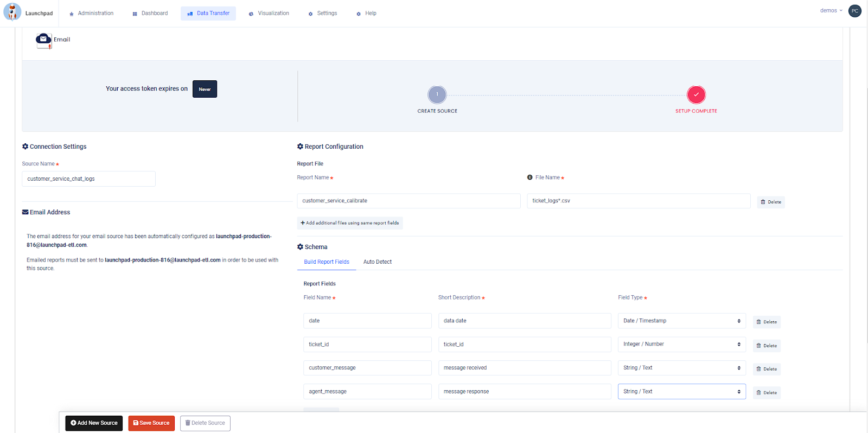Open the Help menu

(x=367, y=13)
